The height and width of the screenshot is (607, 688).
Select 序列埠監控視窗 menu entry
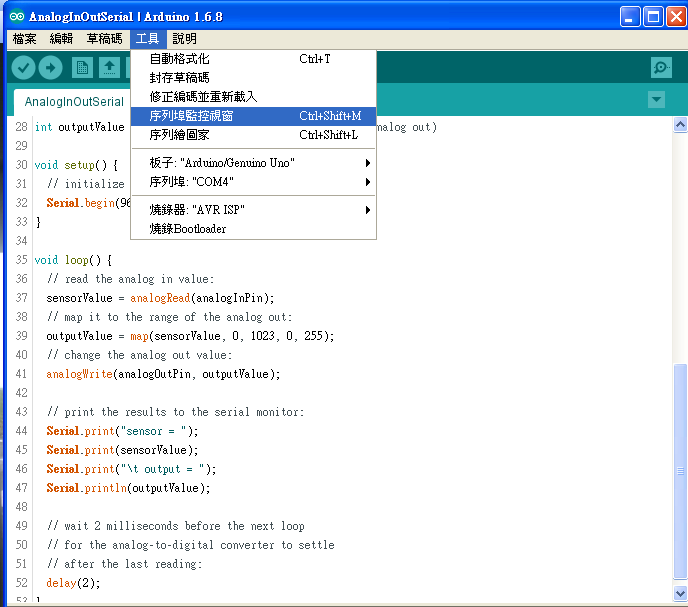254,116
